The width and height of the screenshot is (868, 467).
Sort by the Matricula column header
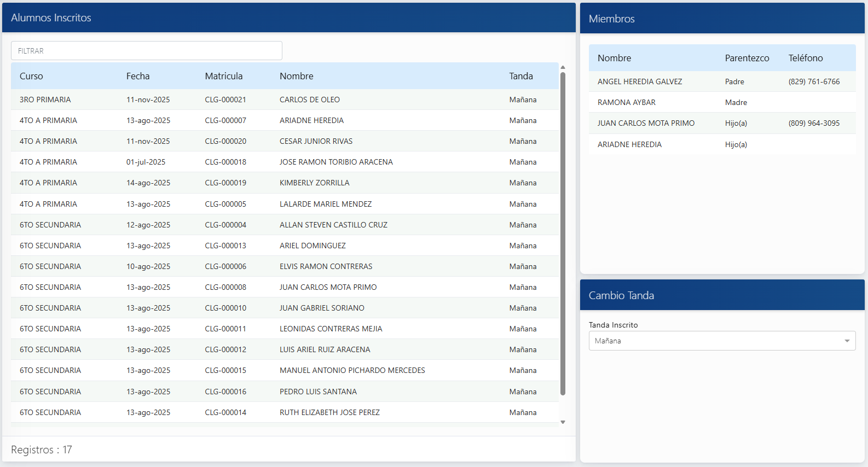(x=223, y=76)
